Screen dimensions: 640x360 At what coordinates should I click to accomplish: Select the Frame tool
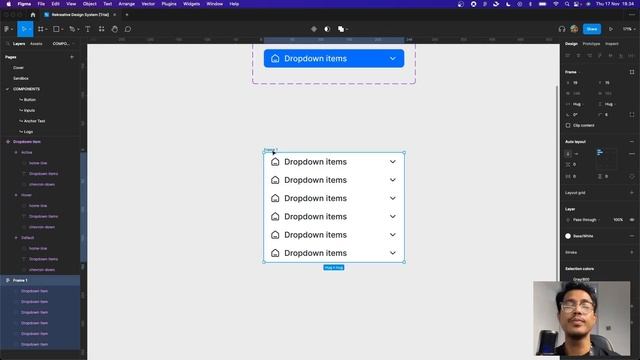(x=40, y=29)
